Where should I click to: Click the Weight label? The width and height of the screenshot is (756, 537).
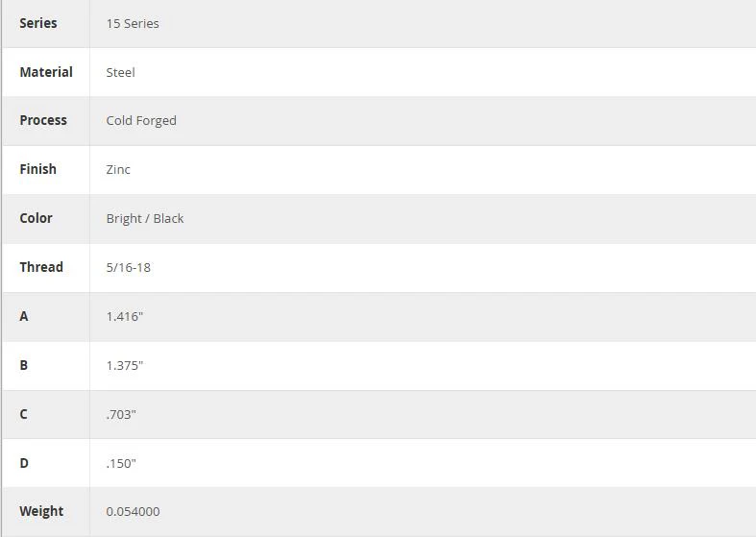click(x=41, y=511)
